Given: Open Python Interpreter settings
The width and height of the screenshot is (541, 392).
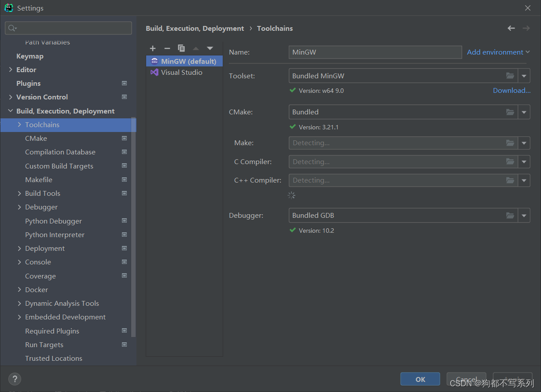Looking at the screenshot, I should tap(55, 234).
